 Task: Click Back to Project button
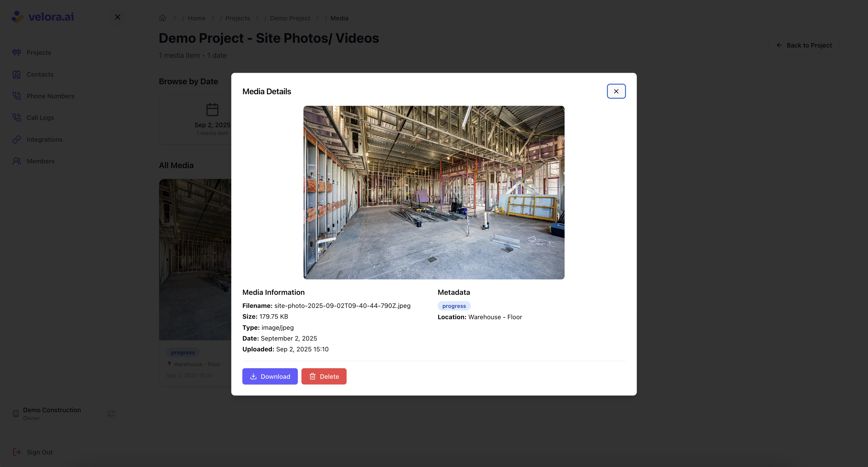pyautogui.click(x=804, y=45)
